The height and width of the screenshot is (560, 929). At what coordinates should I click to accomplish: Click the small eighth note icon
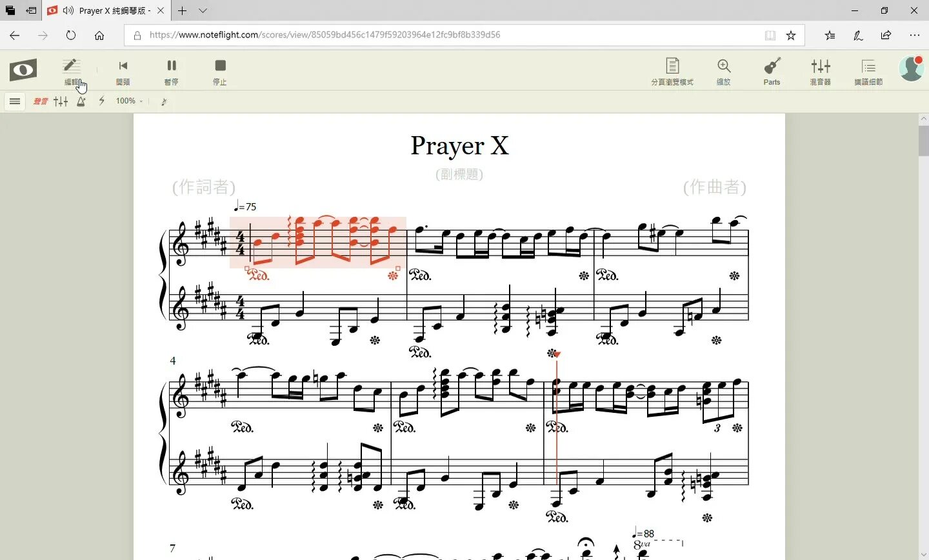(164, 101)
